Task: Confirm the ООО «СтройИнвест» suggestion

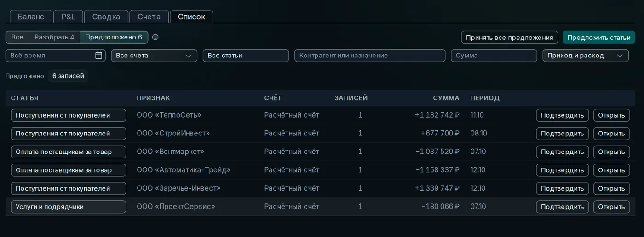Action: tap(562, 134)
